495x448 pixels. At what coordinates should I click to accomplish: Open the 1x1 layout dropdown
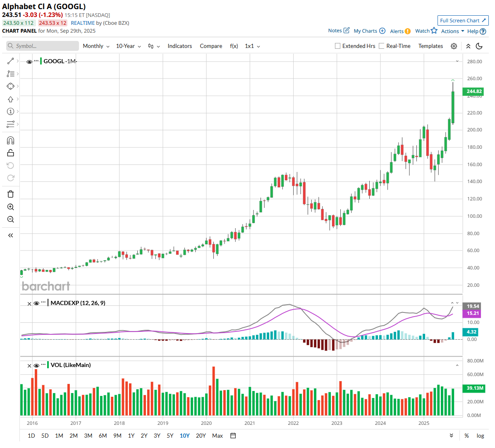coord(252,46)
